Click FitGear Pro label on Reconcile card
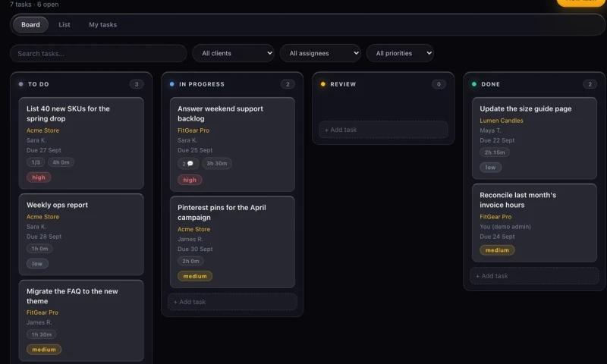This screenshot has height=364, width=607. (x=495, y=217)
